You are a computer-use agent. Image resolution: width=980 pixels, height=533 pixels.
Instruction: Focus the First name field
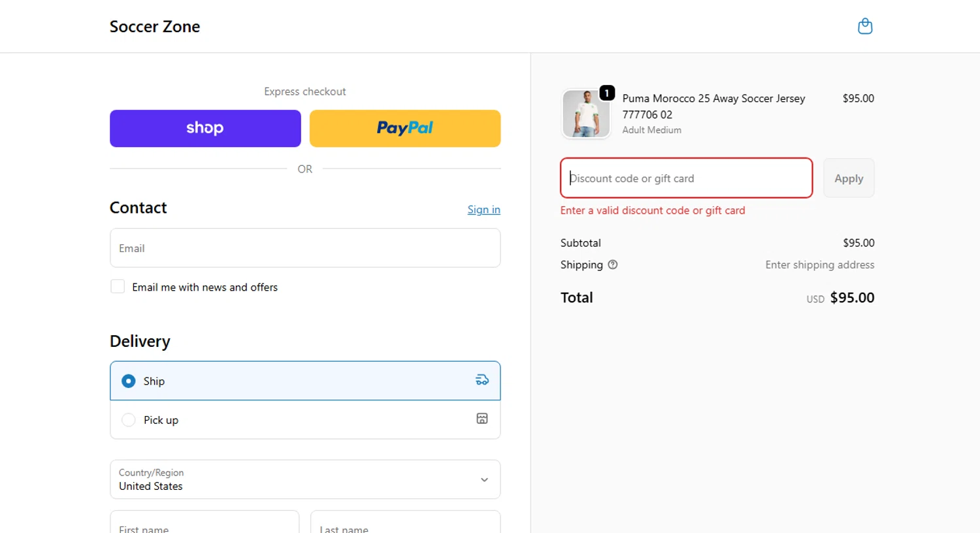point(204,522)
